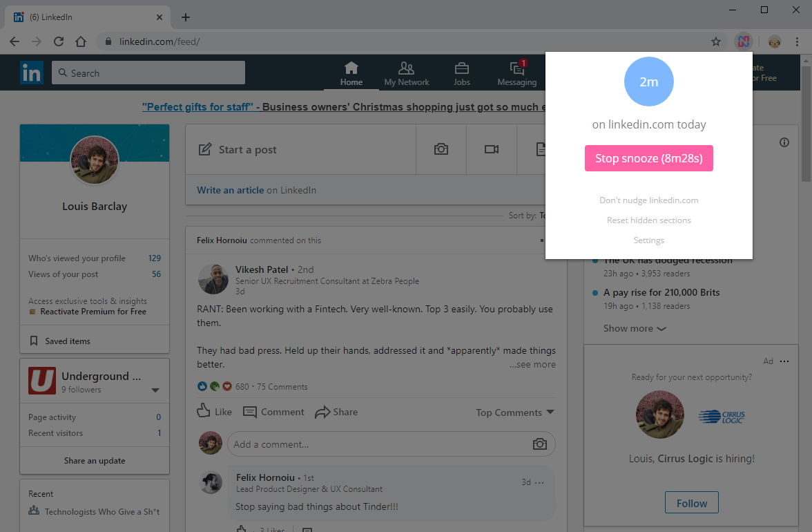The width and height of the screenshot is (812, 532).
Task: Click the news info icon
Action: pos(784,142)
